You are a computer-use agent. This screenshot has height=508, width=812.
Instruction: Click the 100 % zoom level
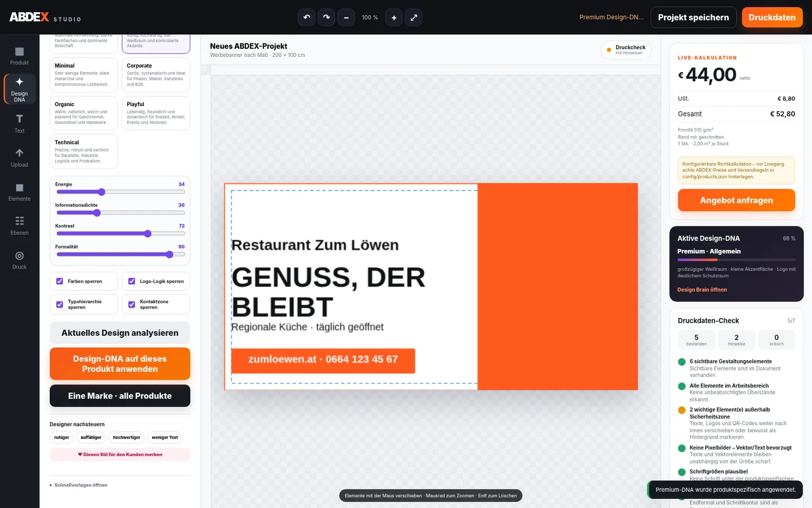coord(370,17)
